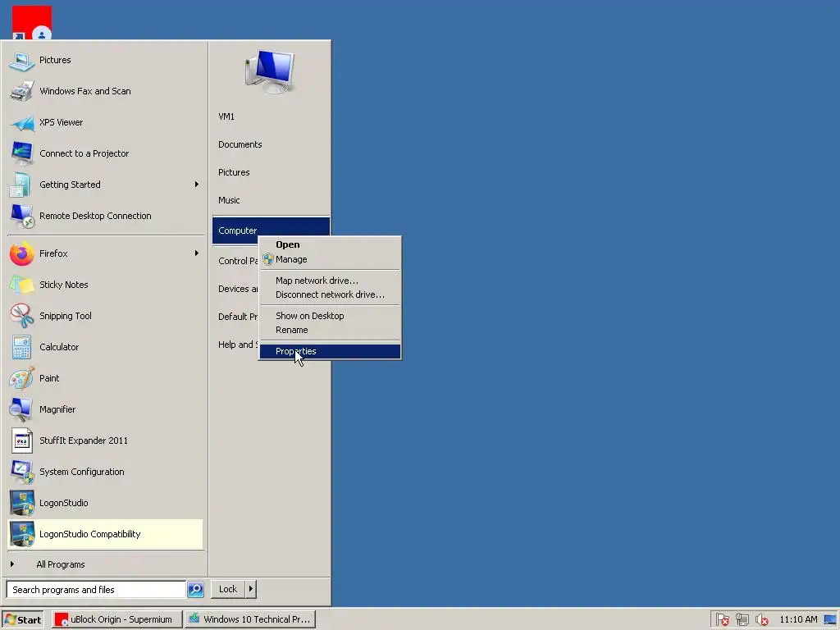840x630 pixels.
Task: Open the Calculator icon
Action: click(21, 347)
